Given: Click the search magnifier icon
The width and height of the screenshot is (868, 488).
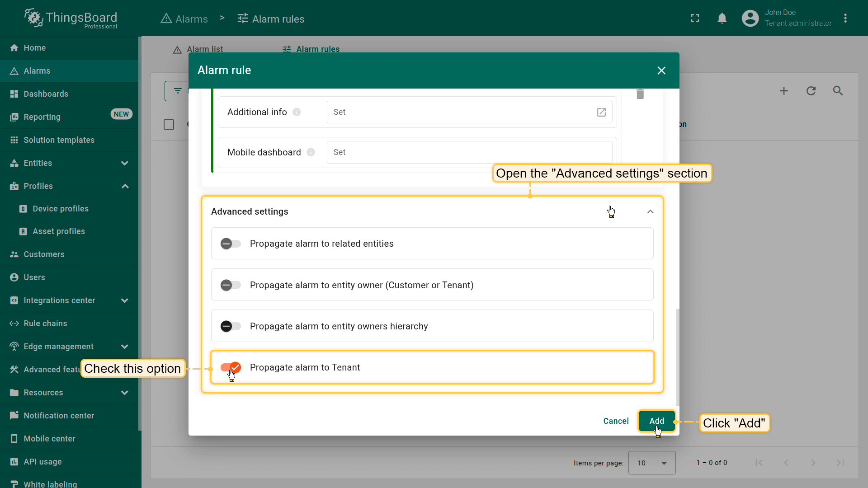Looking at the screenshot, I should (838, 91).
